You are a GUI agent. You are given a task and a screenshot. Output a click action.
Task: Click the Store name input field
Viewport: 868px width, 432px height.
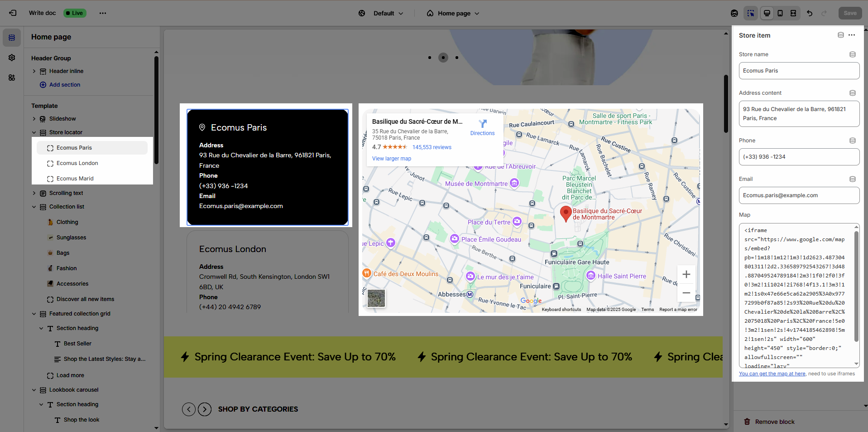(799, 71)
